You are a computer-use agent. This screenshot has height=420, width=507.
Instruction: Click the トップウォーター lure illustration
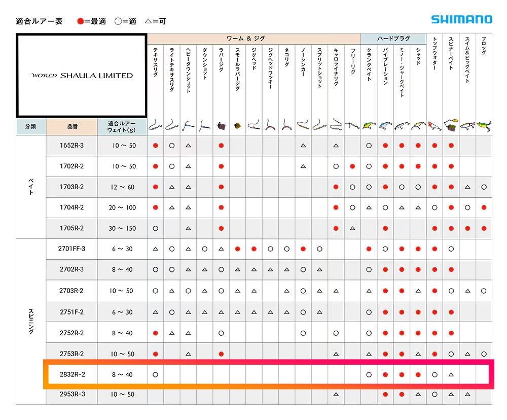pos(434,126)
